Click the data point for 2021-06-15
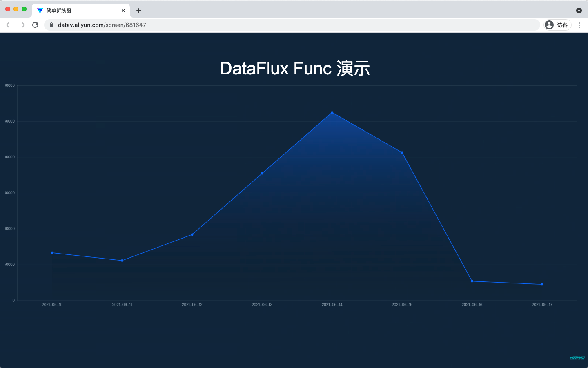This screenshot has width=588, height=368. 402,153
